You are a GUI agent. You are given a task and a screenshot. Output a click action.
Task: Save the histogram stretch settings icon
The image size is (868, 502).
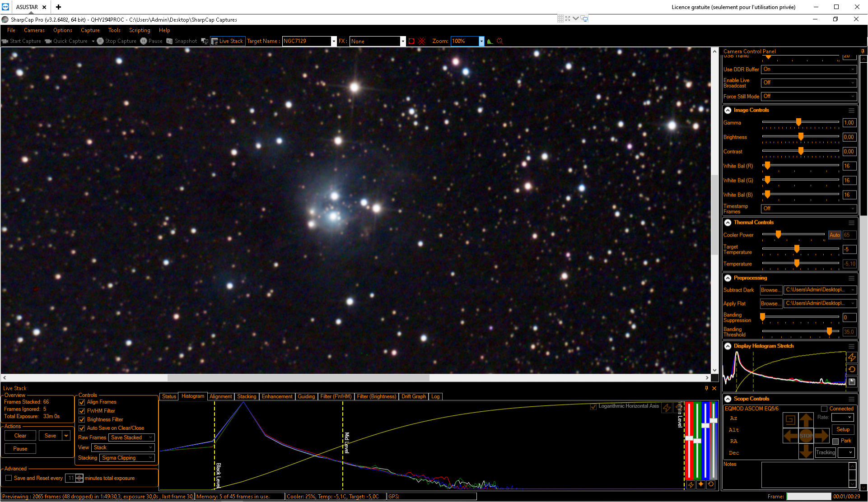click(852, 381)
